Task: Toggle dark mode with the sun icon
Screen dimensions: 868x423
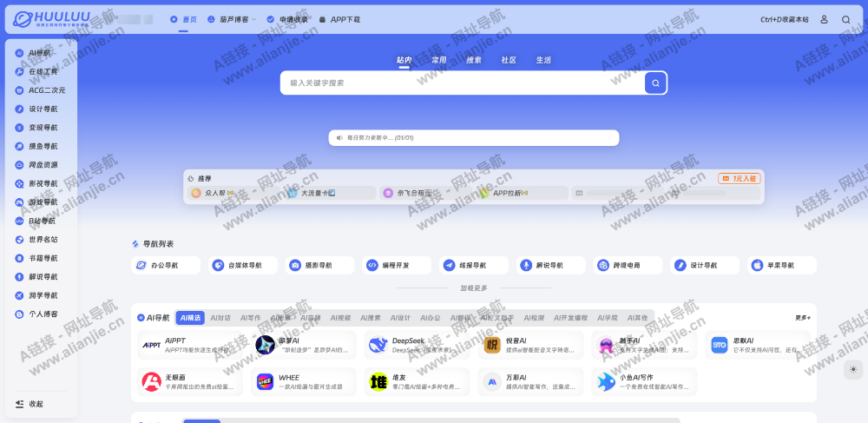Action: pyautogui.click(x=853, y=369)
